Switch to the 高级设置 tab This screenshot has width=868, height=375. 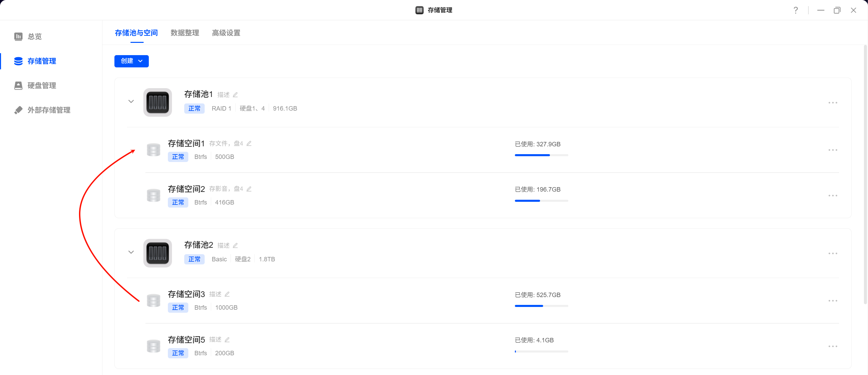click(x=226, y=33)
